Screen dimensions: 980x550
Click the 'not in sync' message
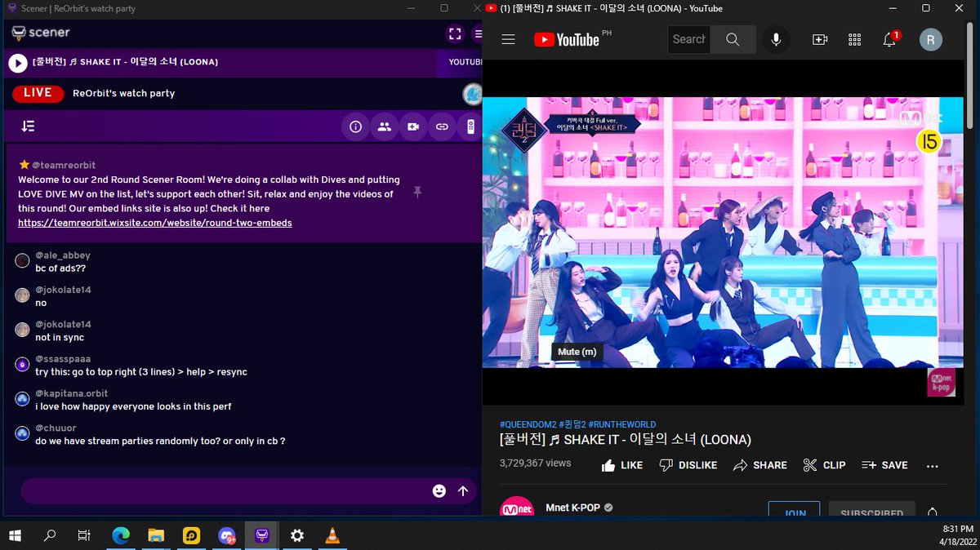[x=60, y=337]
